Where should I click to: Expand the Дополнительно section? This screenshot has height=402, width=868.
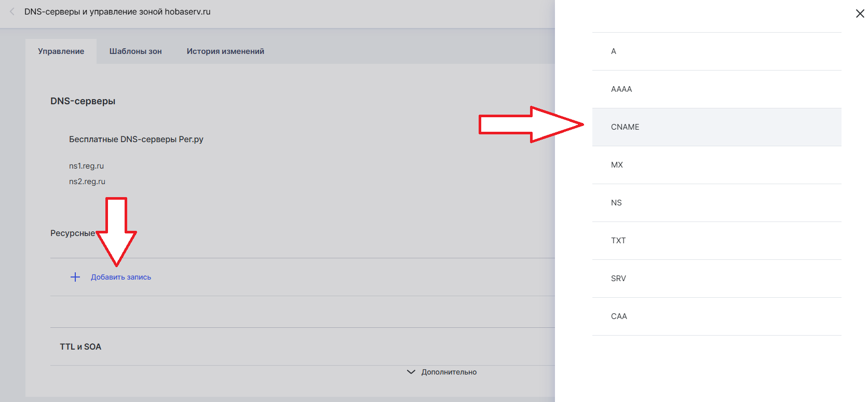coord(449,372)
